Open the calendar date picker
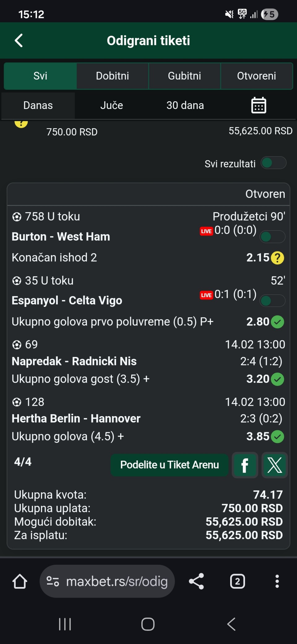 (259, 105)
